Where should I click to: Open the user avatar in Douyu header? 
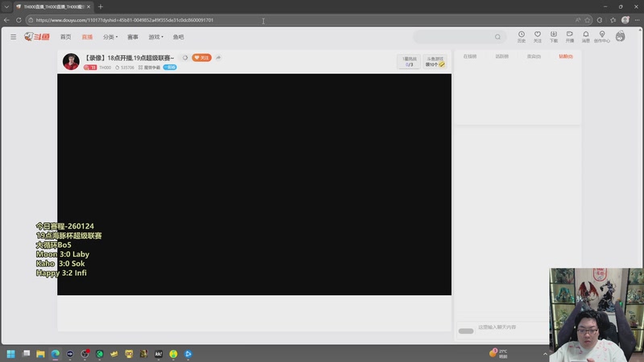coord(620,36)
